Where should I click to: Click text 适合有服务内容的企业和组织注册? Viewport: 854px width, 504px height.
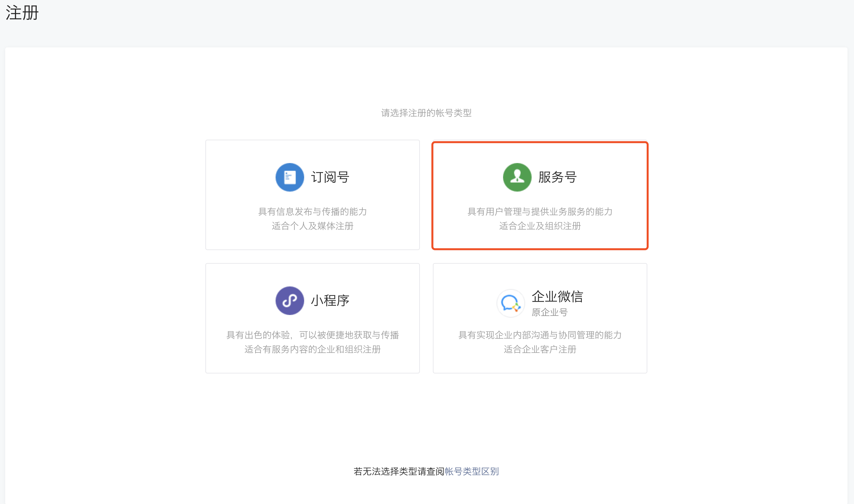point(313,349)
